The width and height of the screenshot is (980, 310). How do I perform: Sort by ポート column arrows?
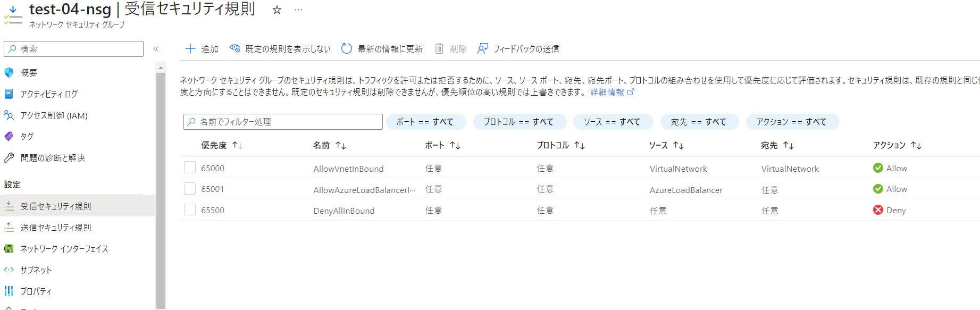[x=455, y=145]
